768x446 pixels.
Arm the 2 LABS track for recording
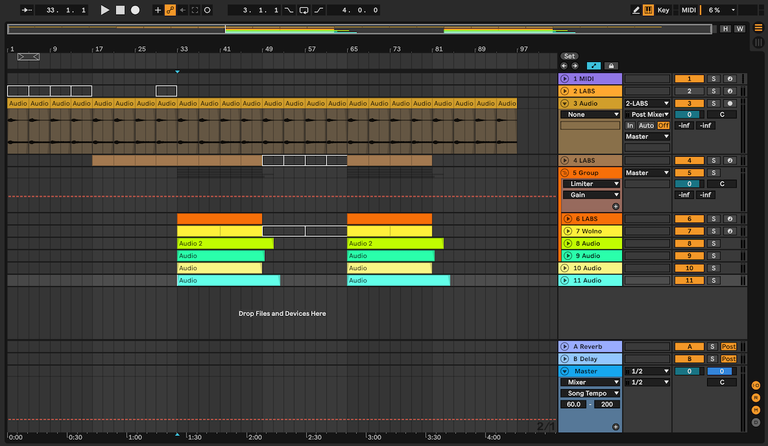pos(730,91)
